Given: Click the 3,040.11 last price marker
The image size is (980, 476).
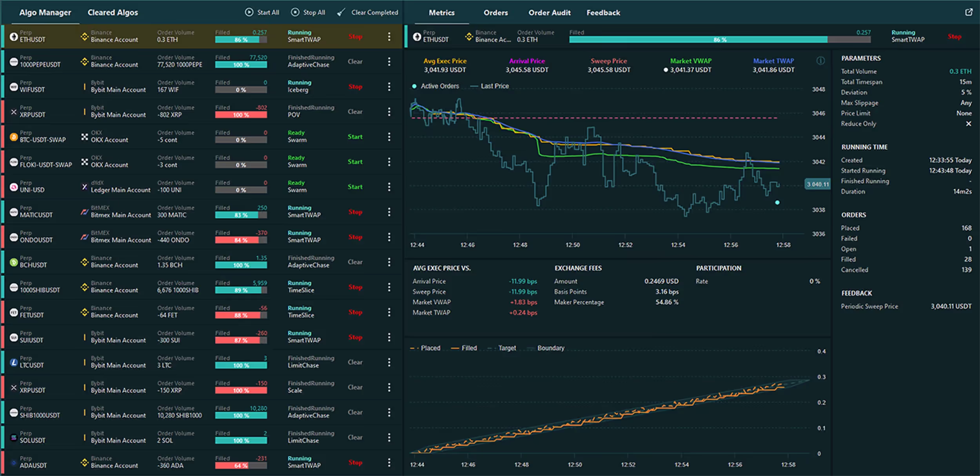Looking at the screenshot, I should (817, 184).
